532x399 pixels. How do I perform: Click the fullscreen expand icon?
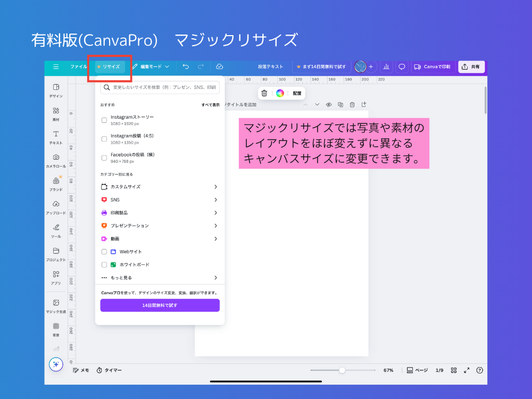tap(467, 370)
